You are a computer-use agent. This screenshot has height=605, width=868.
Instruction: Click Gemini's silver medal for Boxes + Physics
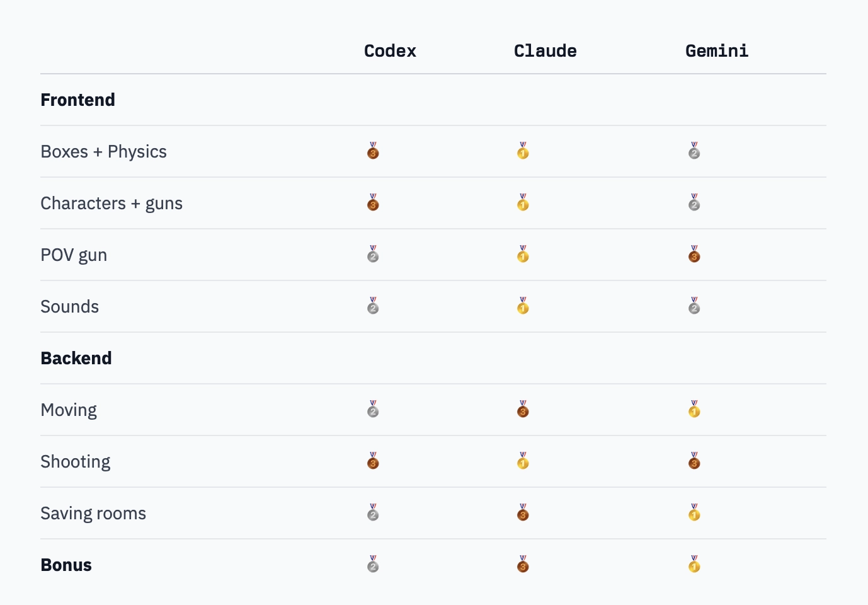point(694,151)
